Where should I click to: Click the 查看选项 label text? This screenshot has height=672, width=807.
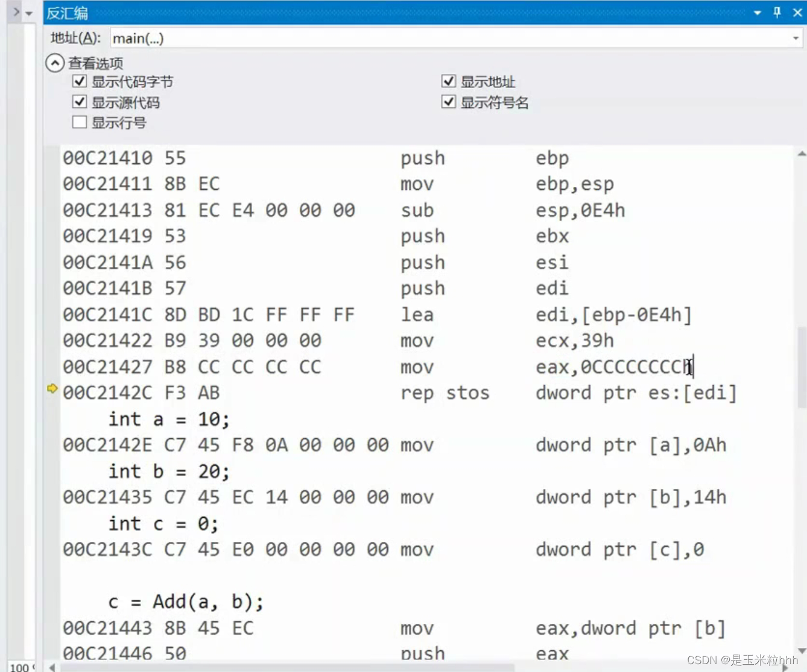coord(96,63)
